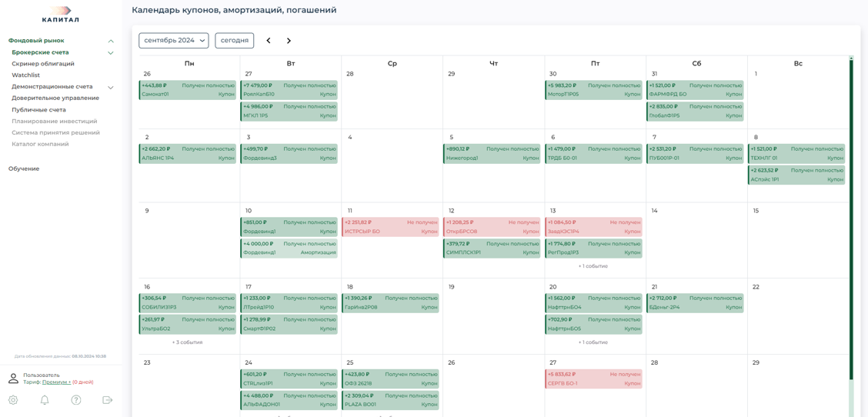Open the РоялКапБ10 coupon event

289,90
